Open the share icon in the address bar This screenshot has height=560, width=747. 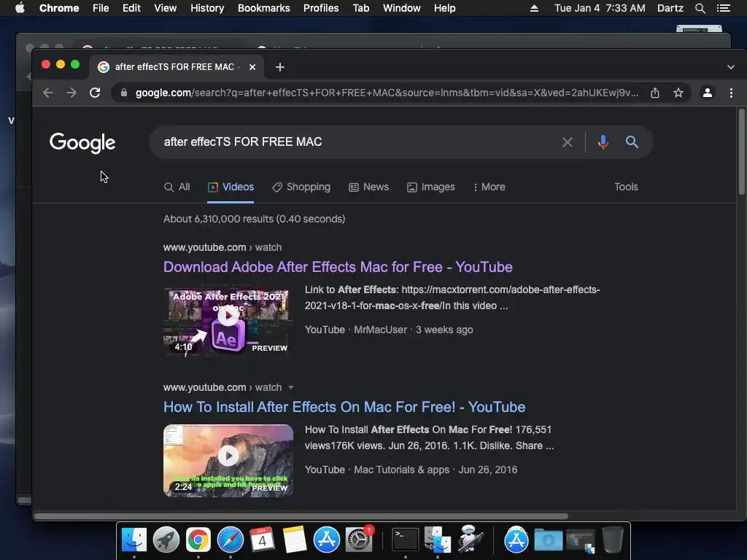(x=655, y=93)
